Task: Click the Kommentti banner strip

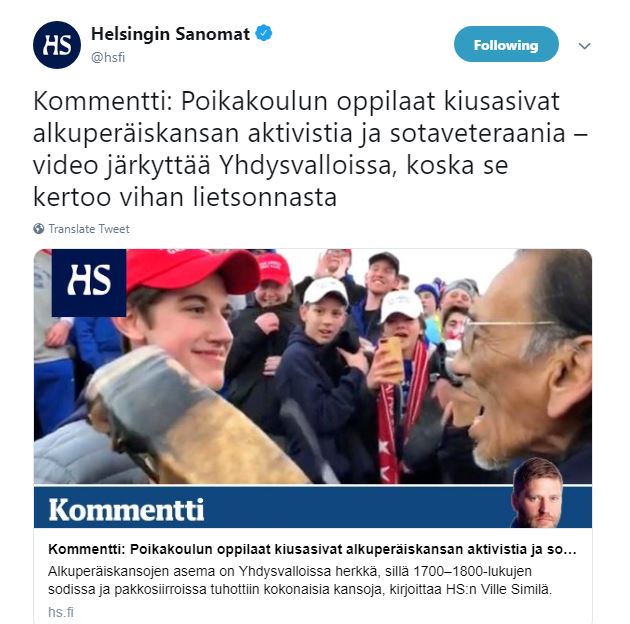Action: [313, 507]
